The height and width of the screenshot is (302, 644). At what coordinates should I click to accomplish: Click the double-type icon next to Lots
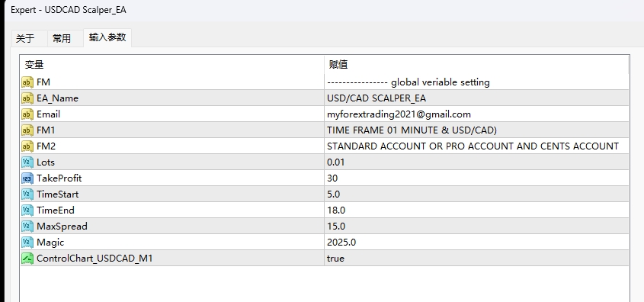(27, 162)
